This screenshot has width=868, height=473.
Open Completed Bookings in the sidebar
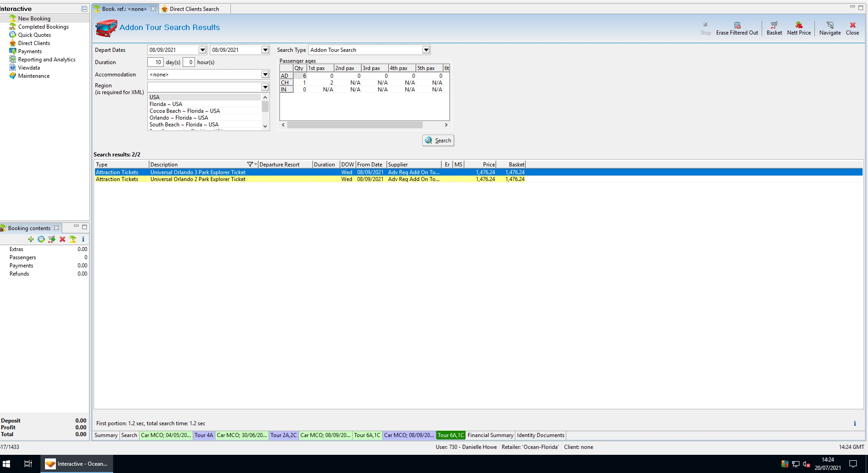pos(43,27)
